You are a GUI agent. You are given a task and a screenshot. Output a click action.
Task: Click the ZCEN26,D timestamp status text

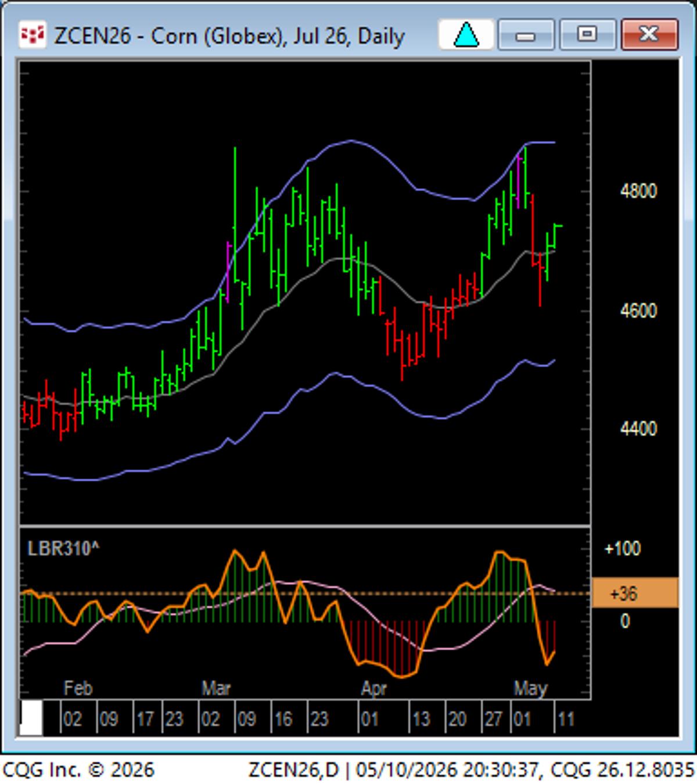click(x=471, y=770)
